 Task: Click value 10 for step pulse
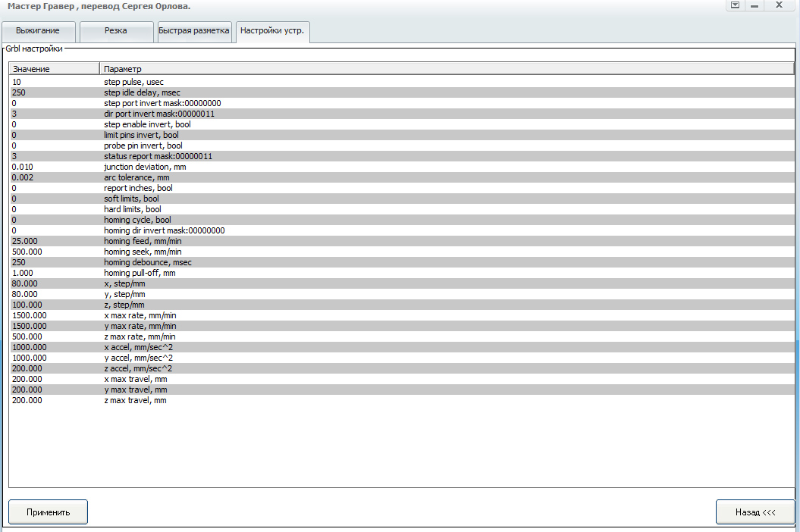click(x=17, y=82)
